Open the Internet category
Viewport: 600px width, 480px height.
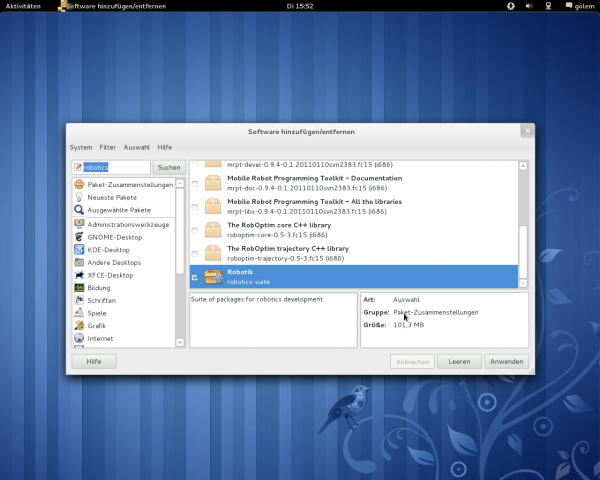coord(100,338)
